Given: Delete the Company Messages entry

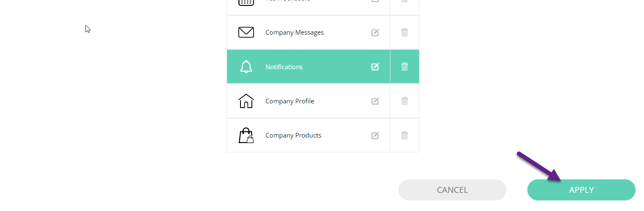Looking at the screenshot, I should tap(404, 32).
